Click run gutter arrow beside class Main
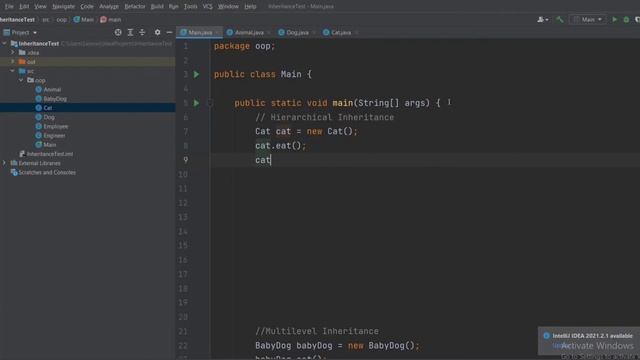Viewport: 640px width, 360px height. (x=196, y=74)
